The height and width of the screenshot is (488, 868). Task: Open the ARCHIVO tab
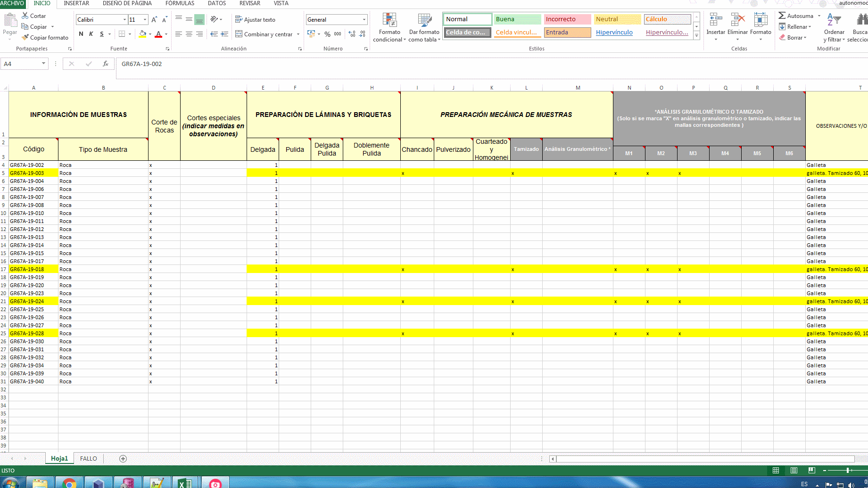click(x=12, y=3)
